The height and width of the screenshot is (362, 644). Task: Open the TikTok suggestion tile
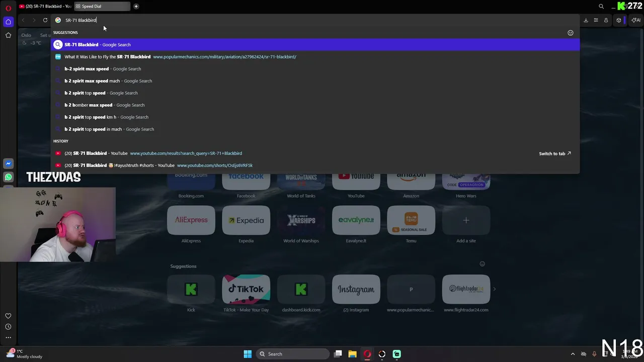coord(246,289)
